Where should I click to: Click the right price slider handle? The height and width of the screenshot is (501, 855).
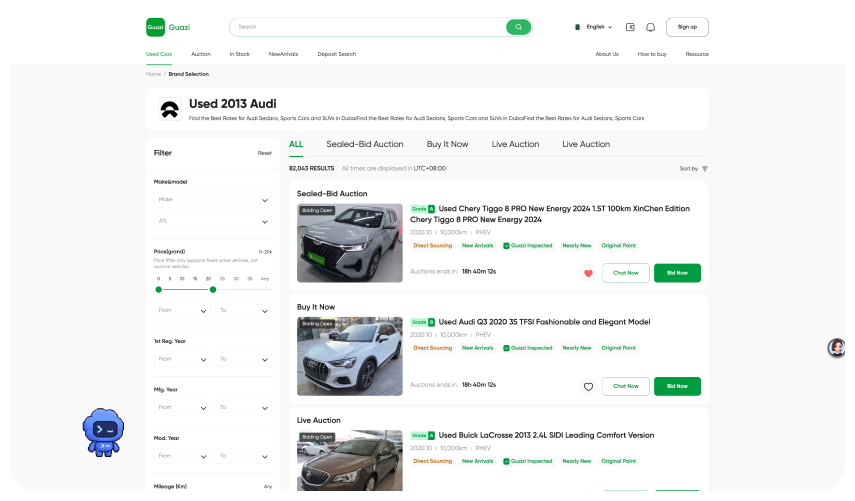coord(213,289)
